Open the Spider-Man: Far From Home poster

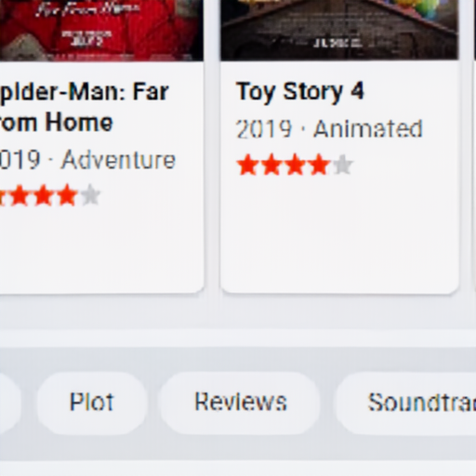pyautogui.click(x=101, y=30)
